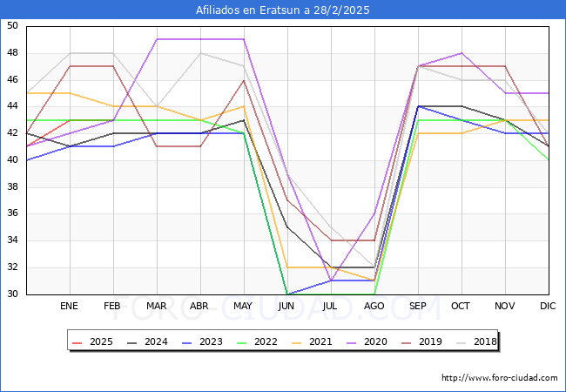Click the 34 value on y-axis

click(12, 240)
